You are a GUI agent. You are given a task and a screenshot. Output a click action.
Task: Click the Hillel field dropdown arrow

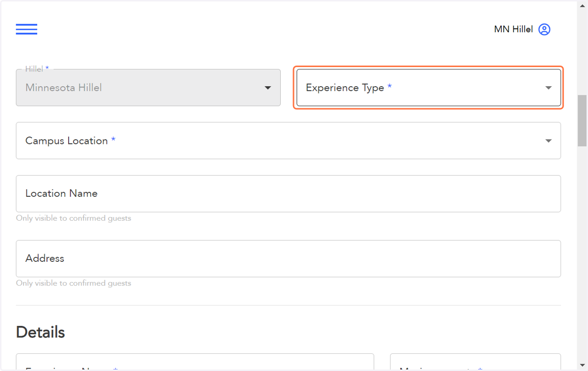pyautogui.click(x=268, y=88)
